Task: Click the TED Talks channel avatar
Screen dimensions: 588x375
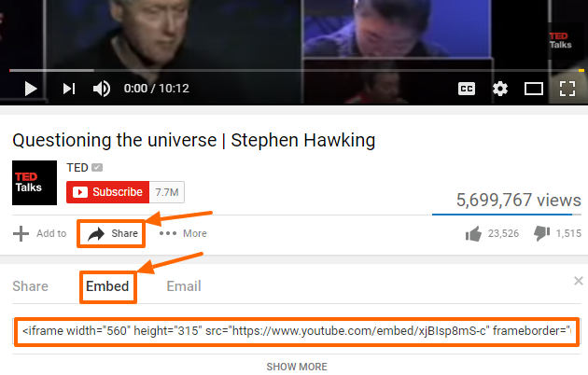Action: pyautogui.click(x=35, y=183)
